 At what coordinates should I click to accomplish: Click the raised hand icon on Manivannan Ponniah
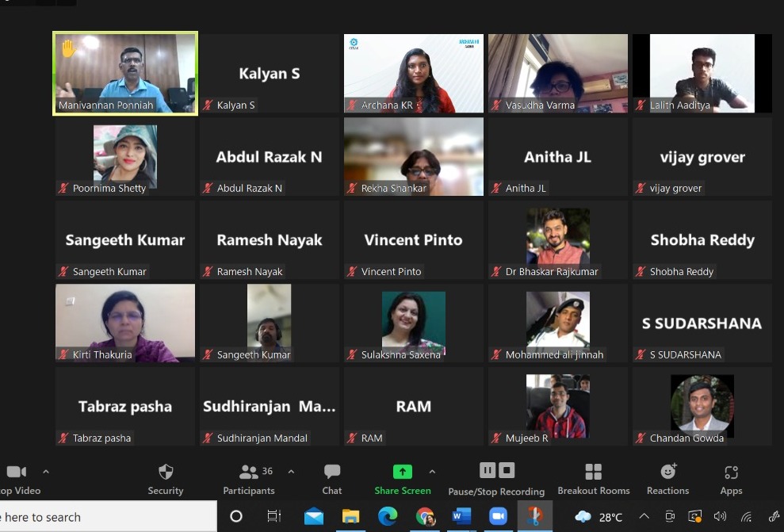tap(68, 48)
